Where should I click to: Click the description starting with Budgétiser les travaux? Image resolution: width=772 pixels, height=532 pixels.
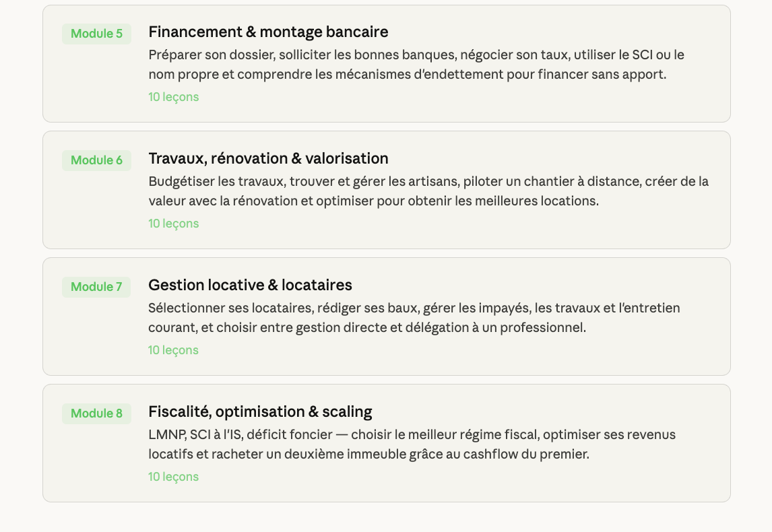point(428,191)
